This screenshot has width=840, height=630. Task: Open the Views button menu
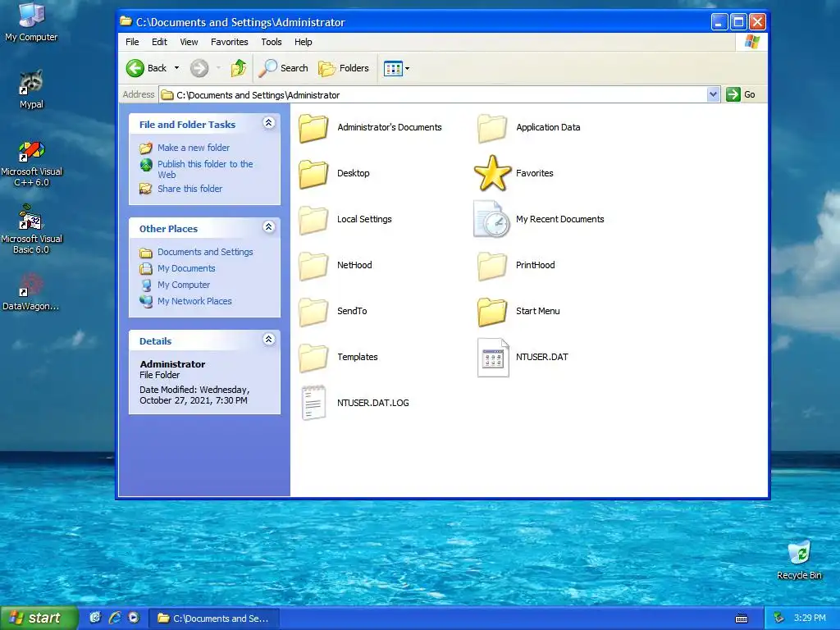coord(397,68)
